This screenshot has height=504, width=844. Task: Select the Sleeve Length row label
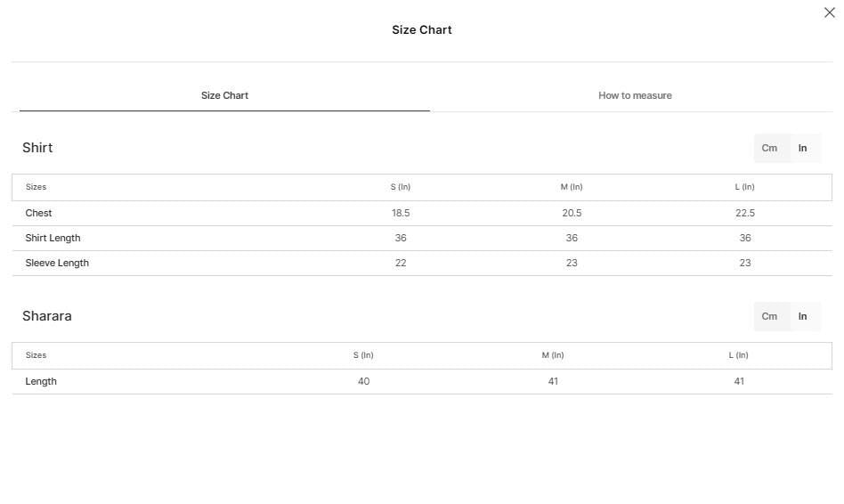(57, 263)
